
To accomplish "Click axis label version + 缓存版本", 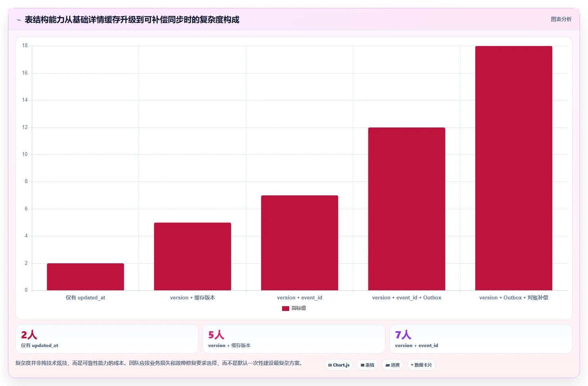I will pos(193,297).
